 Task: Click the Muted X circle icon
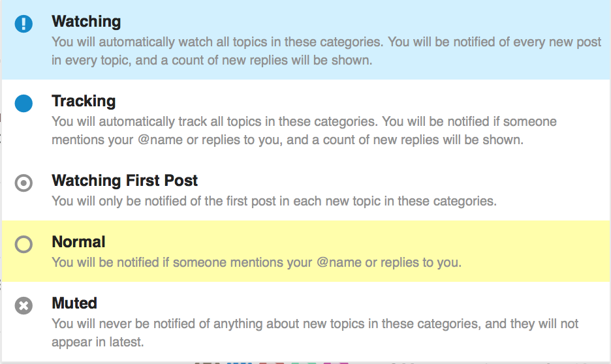pyautogui.click(x=23, y=306)
